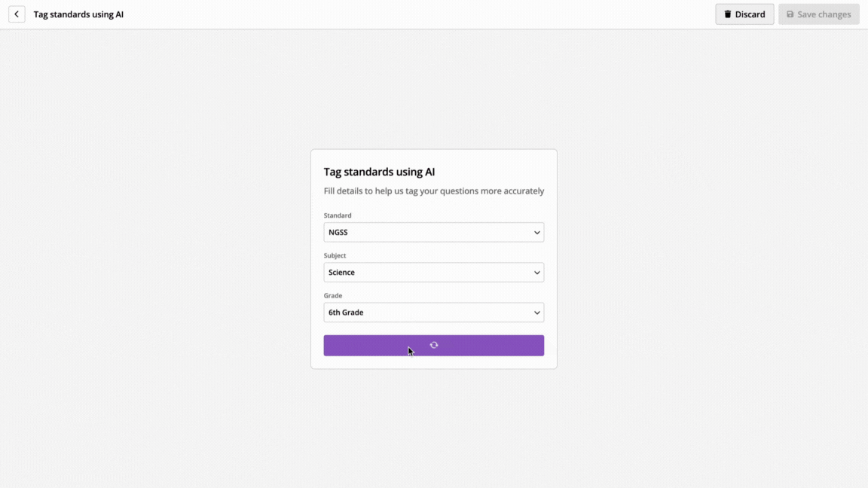Screen dimensions: 868x488
Task: Click the card heading Tag standards using AI
Action: click(x=379, y=172)
